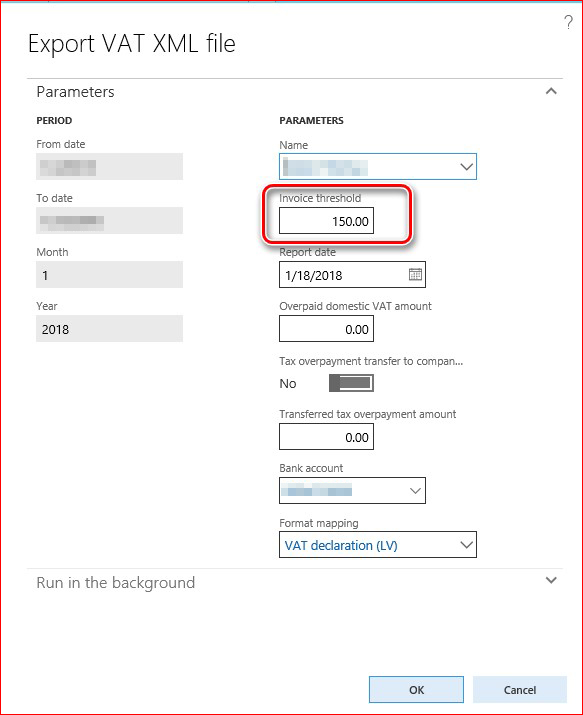
Task: Toggle Tax overpayment transfer to company switch
Action: point(351,383)
